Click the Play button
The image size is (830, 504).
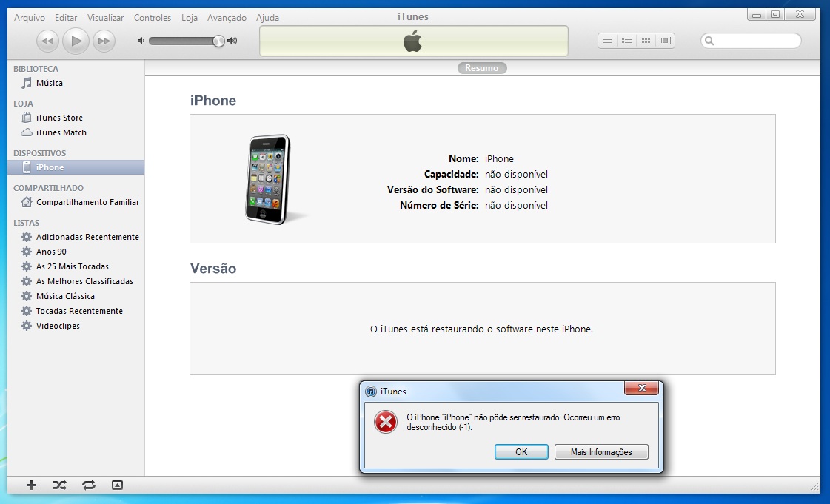[x=76, y=41]
